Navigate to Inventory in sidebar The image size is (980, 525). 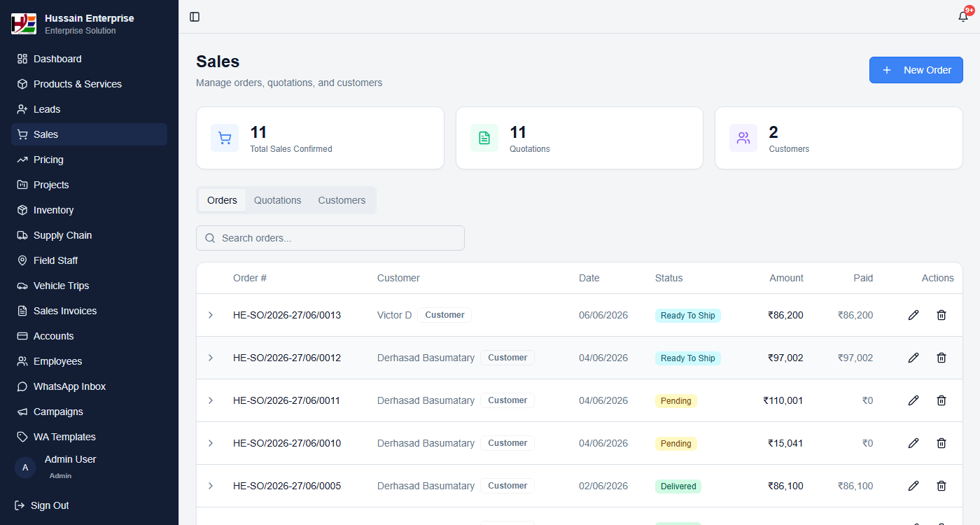click(x=89, y=210)
